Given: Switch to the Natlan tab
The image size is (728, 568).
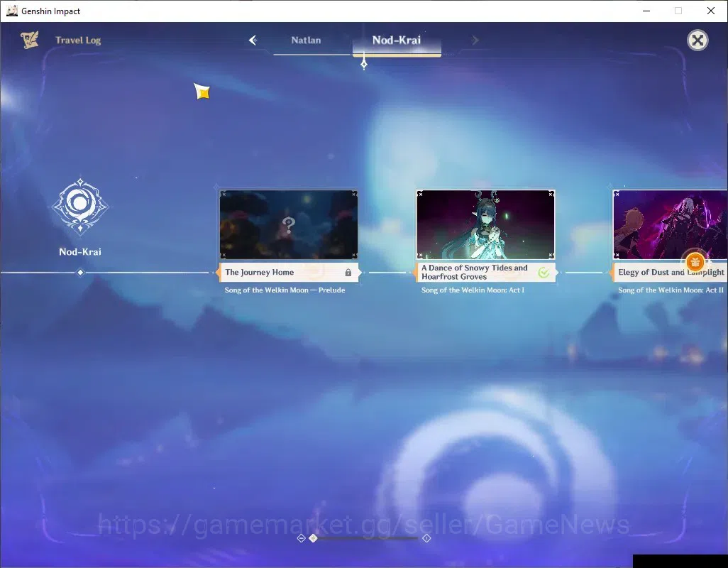Looking at the screenshot, I should click(x=306, y=40).
